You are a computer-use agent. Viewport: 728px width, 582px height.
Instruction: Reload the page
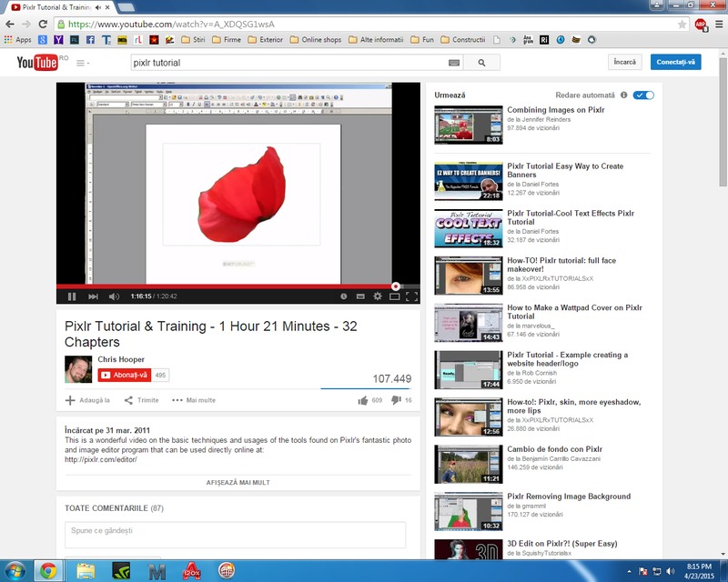(x=43, y=25)
